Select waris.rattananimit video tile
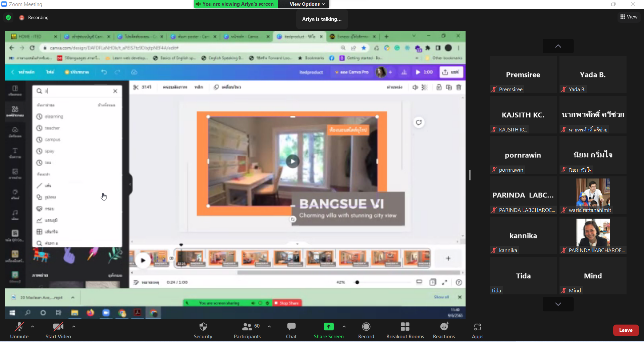 click(x=593, y=195)
